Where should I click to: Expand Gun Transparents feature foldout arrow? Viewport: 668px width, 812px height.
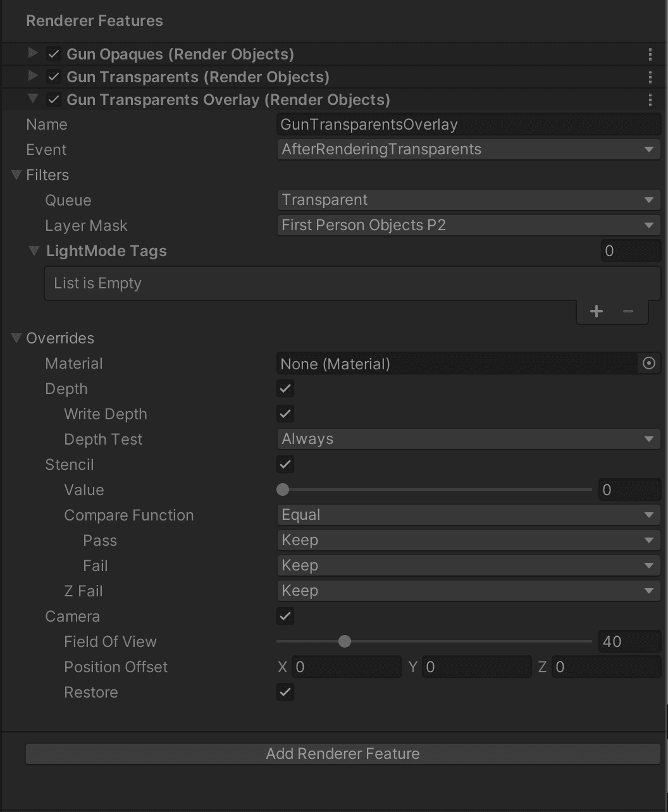click(34, 77)
